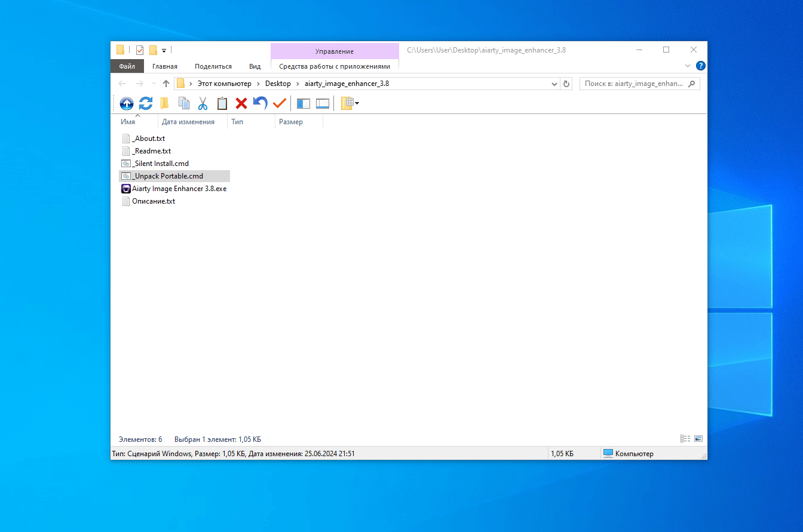
Task: Click the red X Delete icon
Action: (x=241, y=103)
